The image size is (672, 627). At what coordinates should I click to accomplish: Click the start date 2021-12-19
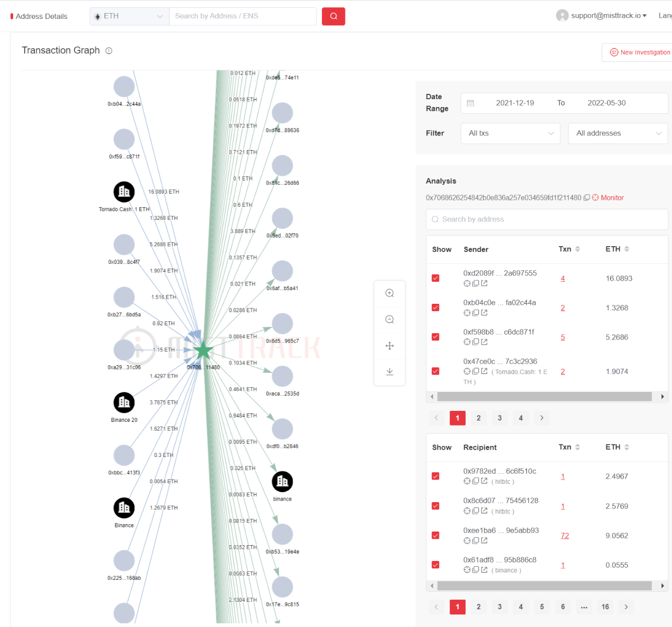(514, 103)
